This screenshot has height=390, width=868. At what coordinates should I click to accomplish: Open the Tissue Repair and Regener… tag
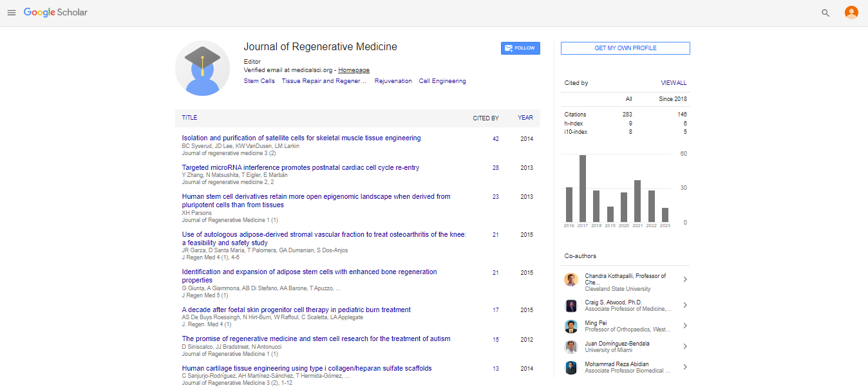pyautogui.click(x=324, y=81)
